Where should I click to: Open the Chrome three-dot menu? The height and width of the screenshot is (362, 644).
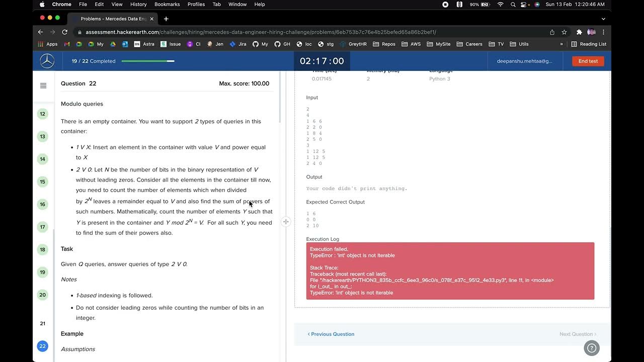click(603, 32)
